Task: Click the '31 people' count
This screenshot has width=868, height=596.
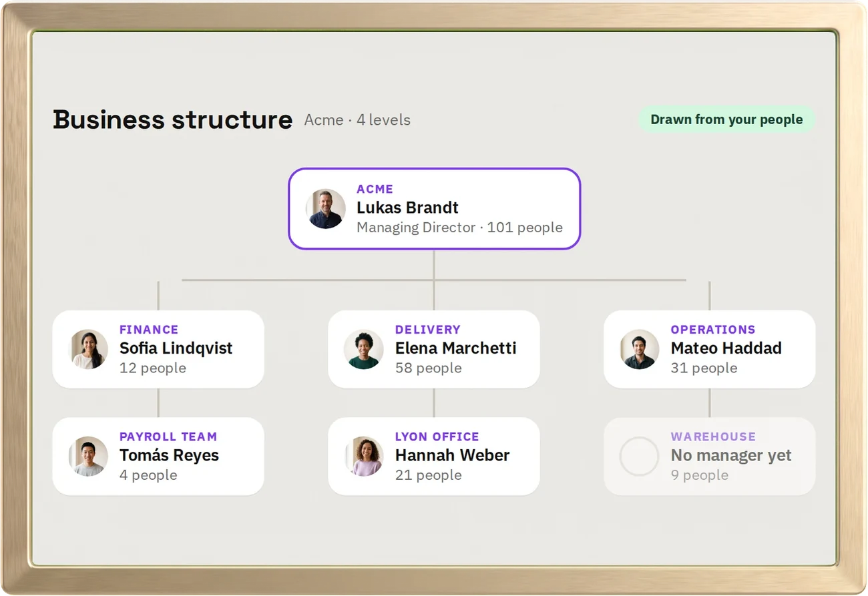Action: [704, 368]
